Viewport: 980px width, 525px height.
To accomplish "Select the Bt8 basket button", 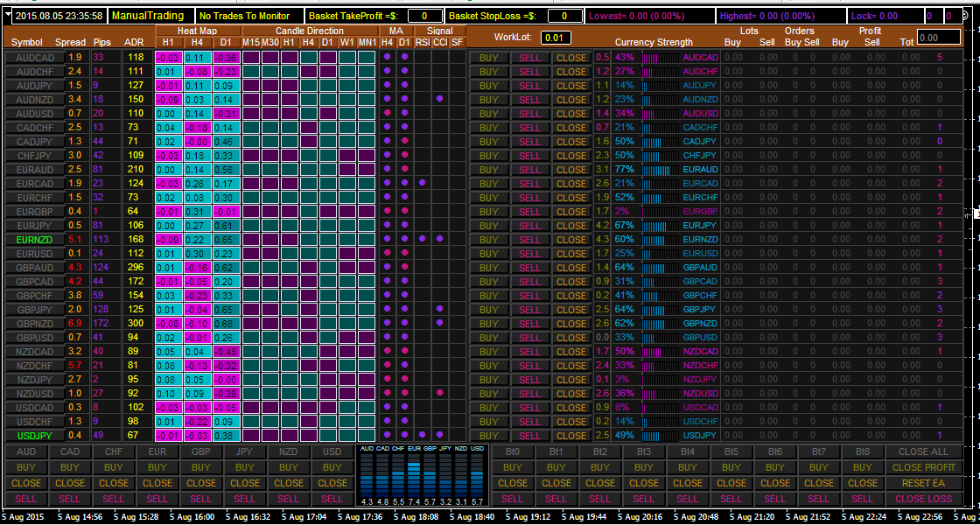I will 863,451.
